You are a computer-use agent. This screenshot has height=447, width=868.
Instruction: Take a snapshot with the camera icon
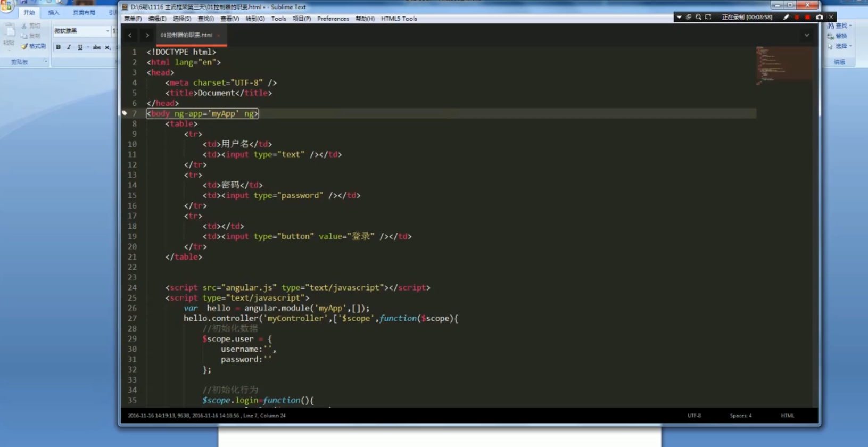pos(820,17)
